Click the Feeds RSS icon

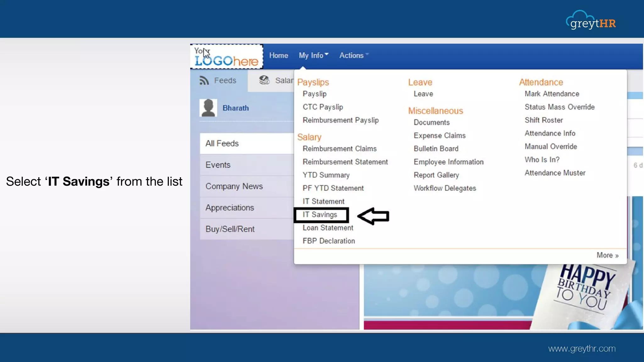[204, 81]
